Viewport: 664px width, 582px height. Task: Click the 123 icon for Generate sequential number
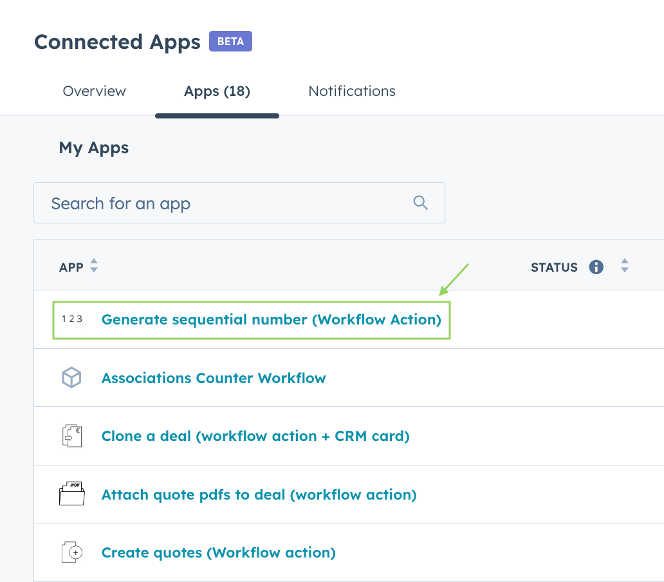point(72,320)
